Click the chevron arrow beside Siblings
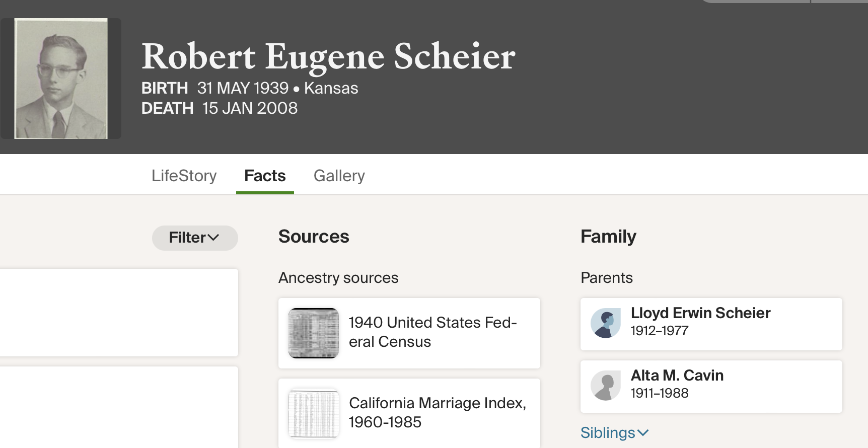The width and height of the screenshot is (868, 448). click(643, 433)
